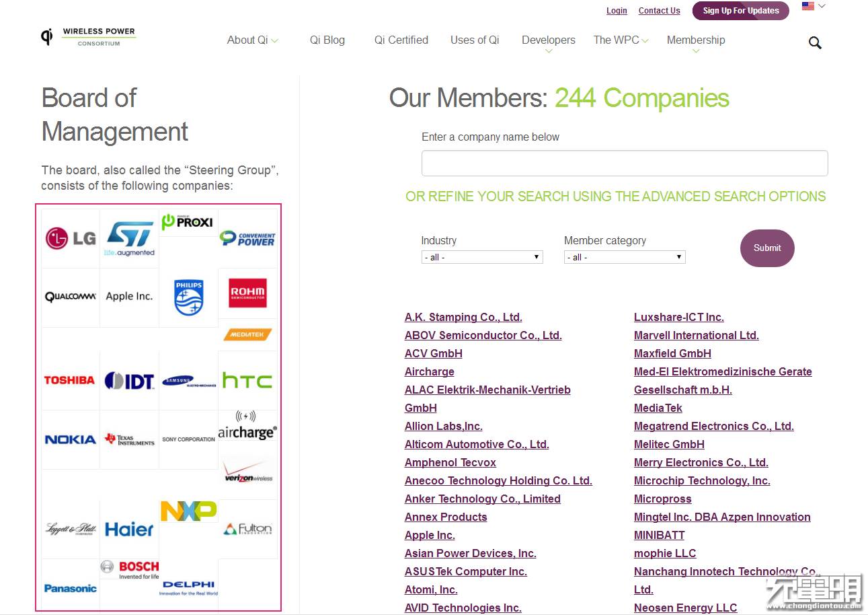Screen dimensions: 868x615
Task: Click the PROXI logo
Action: 188,221
